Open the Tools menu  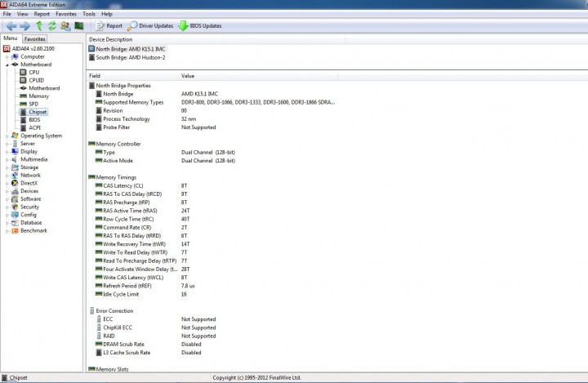pos(89,14)
